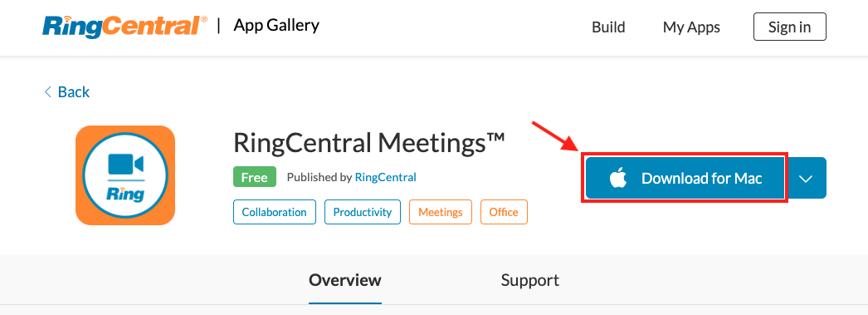Viewport: 868px width, 315px height.
Task: Click the Apple logo on the download button
Action: [x=617, y=178]
